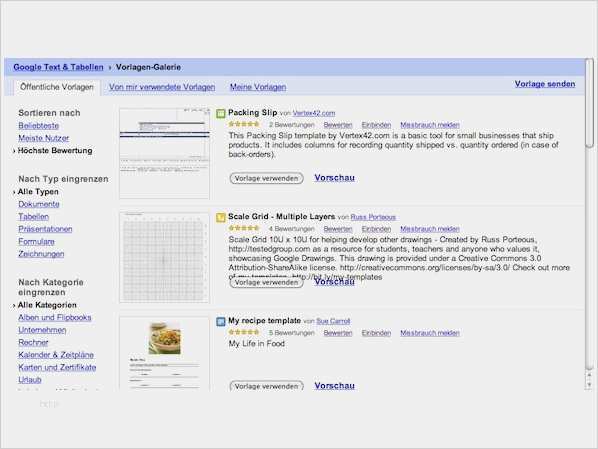Select the Alle Typen filter
Screen dimensions: 598x449
[x=38, y=192]
